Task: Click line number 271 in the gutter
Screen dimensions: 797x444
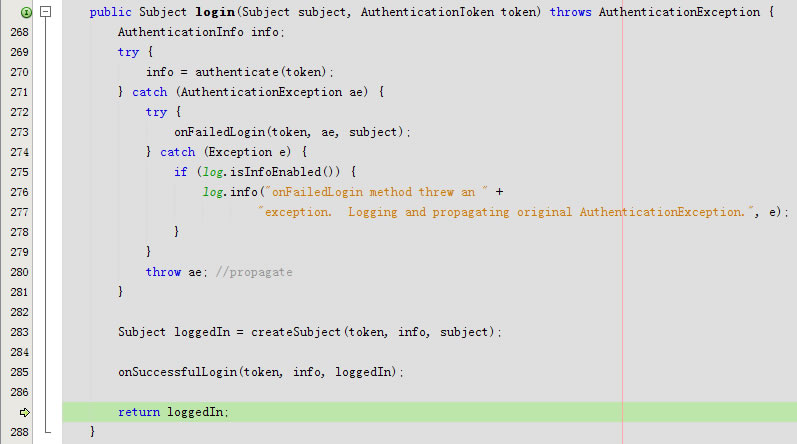Action: click(19, 92)
